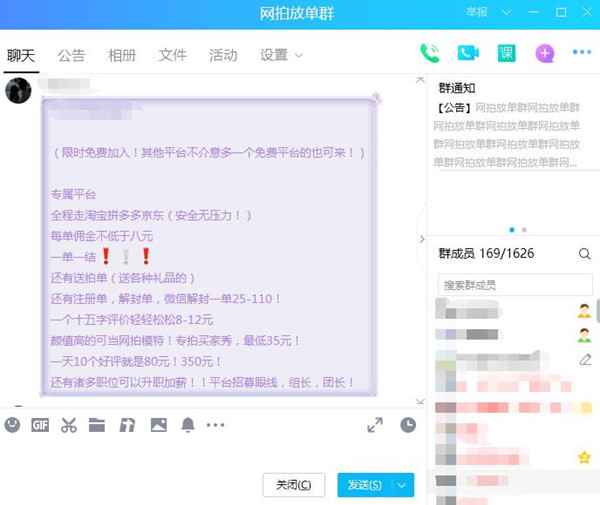Open the 相册 tab

(122, 56)
